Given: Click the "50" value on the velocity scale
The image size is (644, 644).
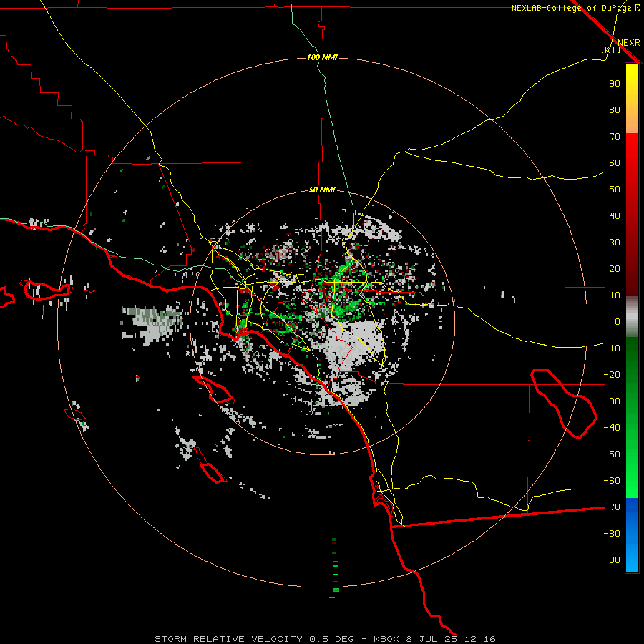Looking at the screenshot, I should (x=615, y=190).
